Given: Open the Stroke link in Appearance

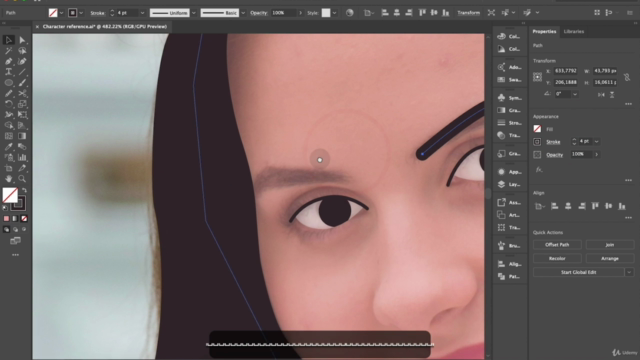Looking at the screenshot, I should [x=553, y=142].
